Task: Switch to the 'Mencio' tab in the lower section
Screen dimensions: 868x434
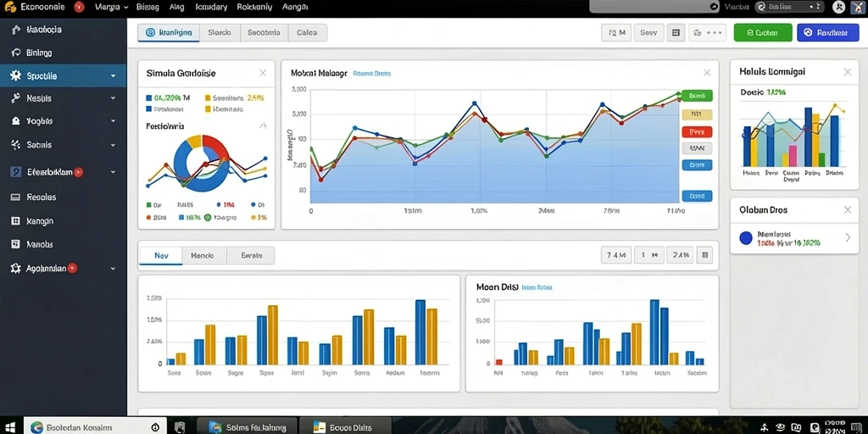Action: 204,255
